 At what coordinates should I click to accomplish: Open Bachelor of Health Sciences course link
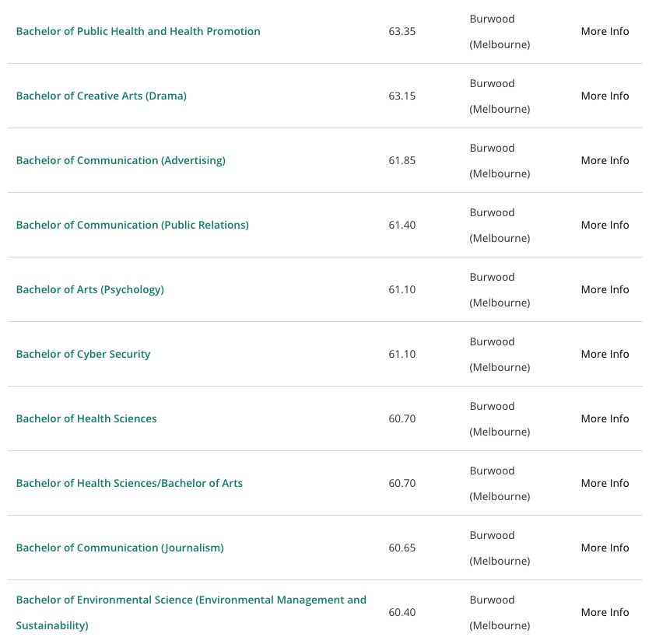(x=86, y=418)
